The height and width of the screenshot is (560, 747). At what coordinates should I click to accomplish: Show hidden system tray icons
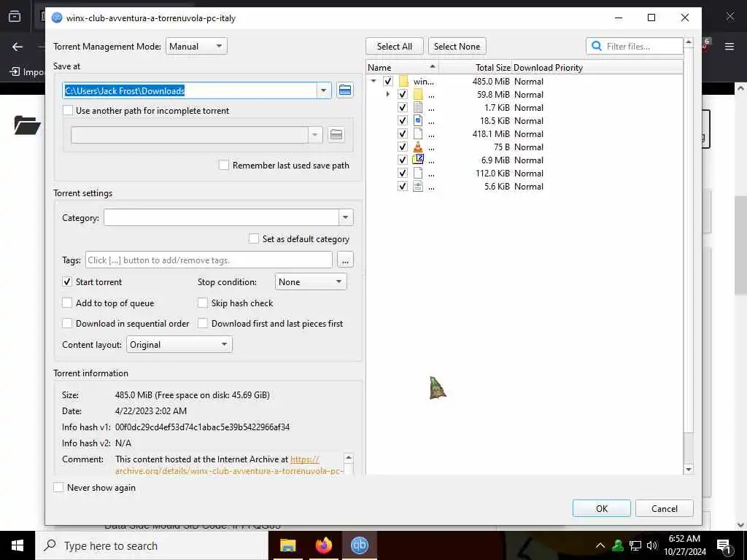point(600,545)
